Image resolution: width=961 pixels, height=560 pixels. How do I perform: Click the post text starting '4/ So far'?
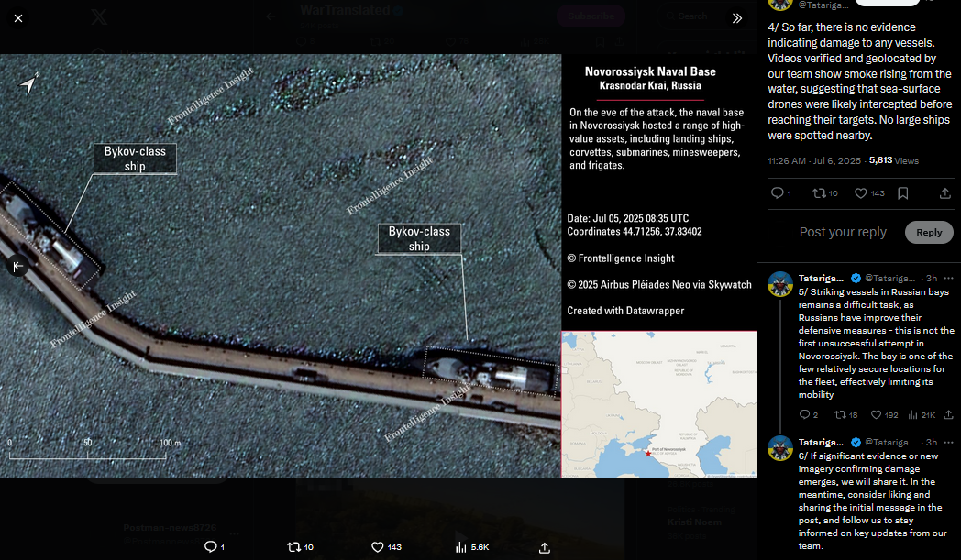(860, 82)
